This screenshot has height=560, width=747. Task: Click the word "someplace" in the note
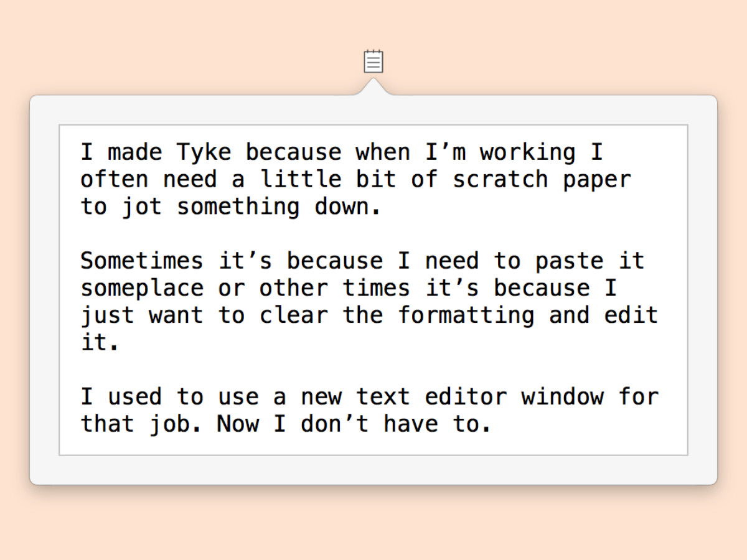pyautogui.click(x=142, y=288)
